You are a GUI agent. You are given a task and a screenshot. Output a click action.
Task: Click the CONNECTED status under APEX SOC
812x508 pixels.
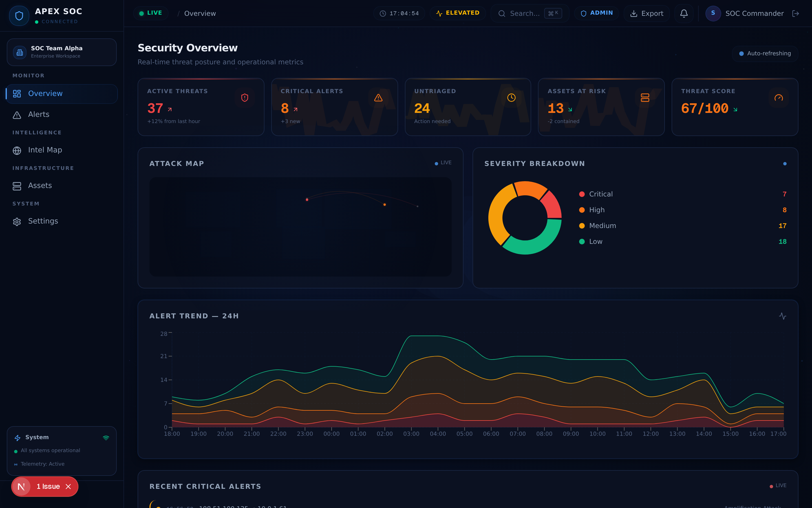(x=56, y=21)
